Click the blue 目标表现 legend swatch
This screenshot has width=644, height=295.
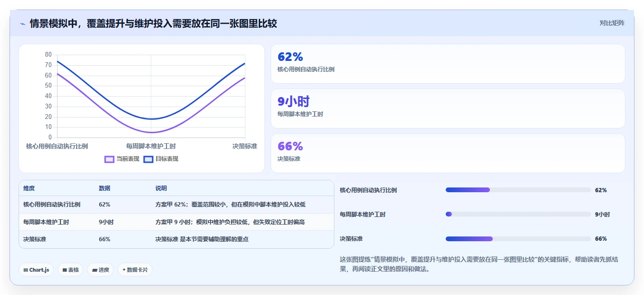[x=148, y=159]
